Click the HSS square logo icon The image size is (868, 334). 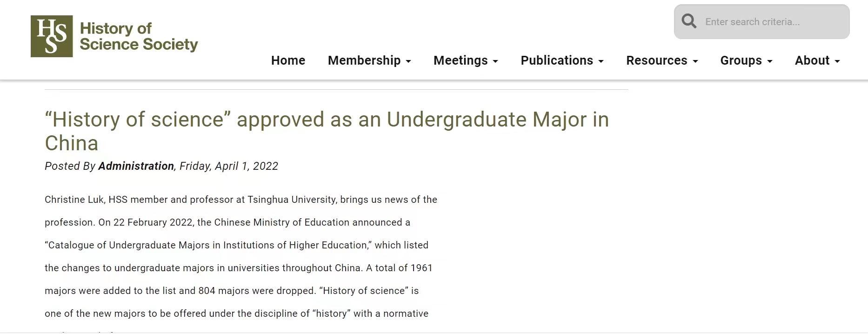pos(52,36)
